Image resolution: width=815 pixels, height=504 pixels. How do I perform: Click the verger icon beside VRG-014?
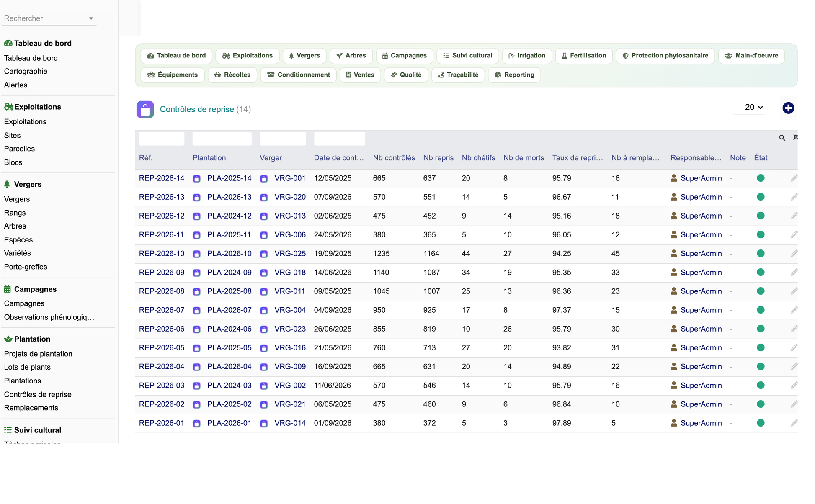coord(264,424)
